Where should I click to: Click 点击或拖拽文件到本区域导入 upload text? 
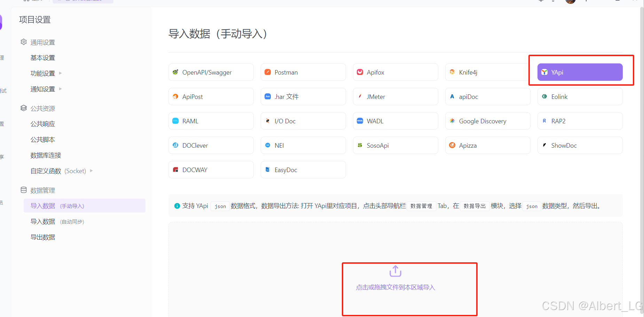coord(395,287)
